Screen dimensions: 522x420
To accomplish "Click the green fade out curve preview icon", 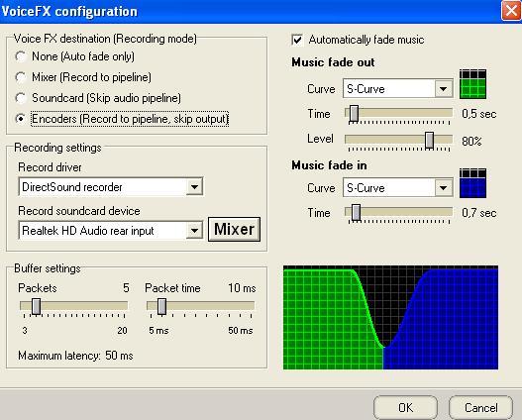I will 472,84.
